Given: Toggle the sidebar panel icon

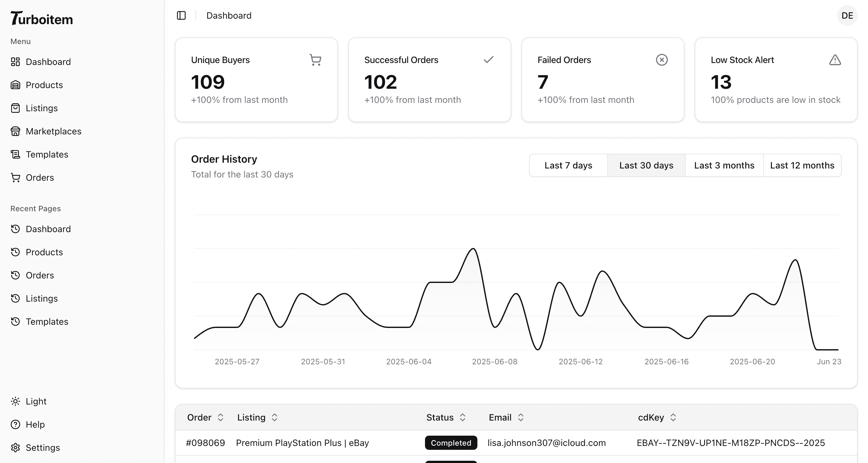Looking at the screenshot, I should (x=181, y=15).
